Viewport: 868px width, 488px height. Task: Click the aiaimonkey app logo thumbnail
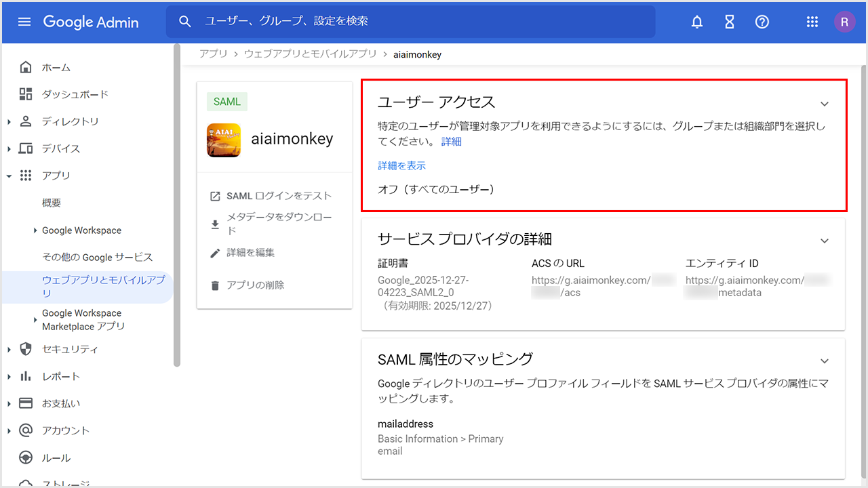pyautogui.click(x=224, y=140)
